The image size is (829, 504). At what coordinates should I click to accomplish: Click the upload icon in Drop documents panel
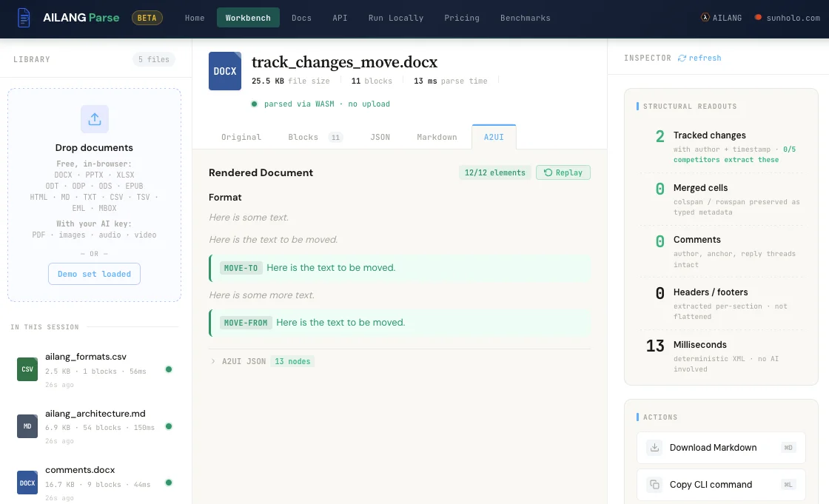tap(94, 118)
